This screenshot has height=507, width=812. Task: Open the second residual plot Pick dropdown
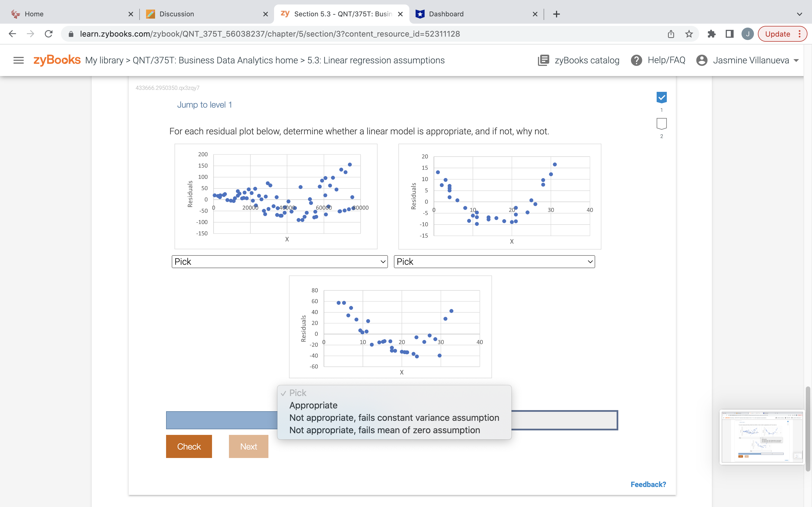pyautogui.click(x=494, y=262)
